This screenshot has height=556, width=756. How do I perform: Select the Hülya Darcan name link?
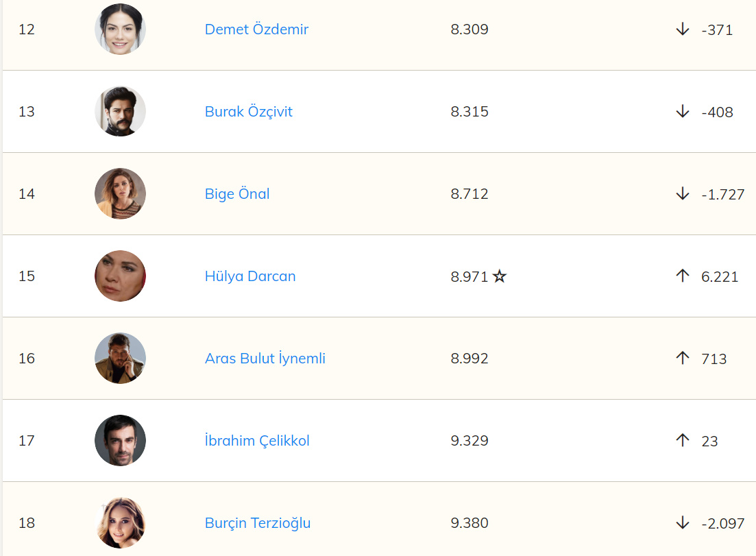(x=250, y=276)
